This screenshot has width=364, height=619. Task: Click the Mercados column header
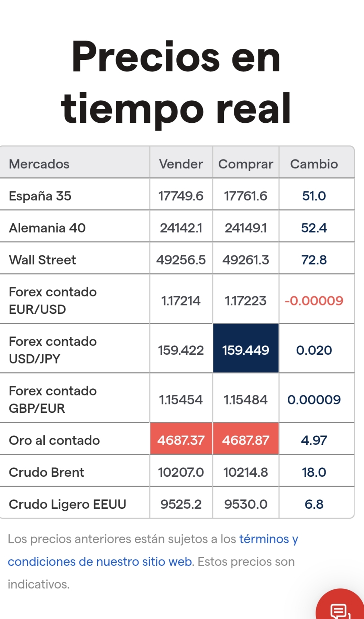point(39,164)
